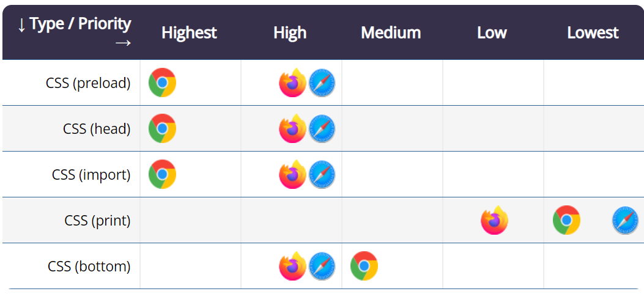
Task: Click the Medium column header
Action: (x=391, y=32)
